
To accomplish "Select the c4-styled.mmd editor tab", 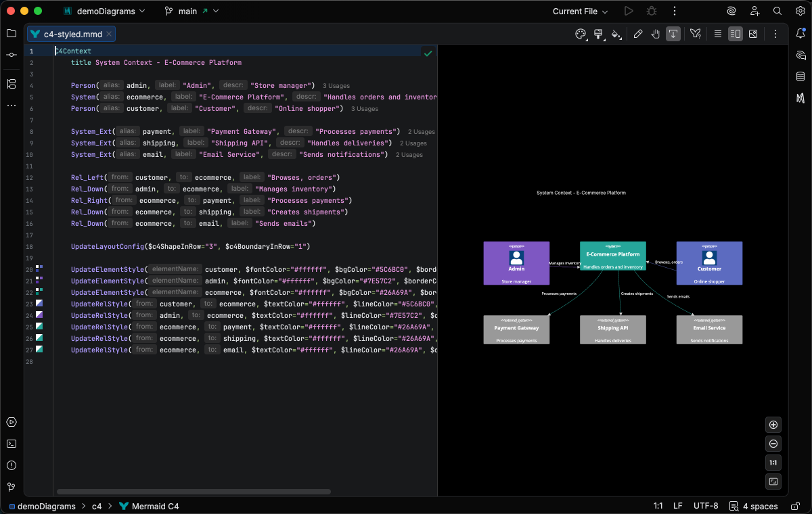I will [x=72, y=34].
